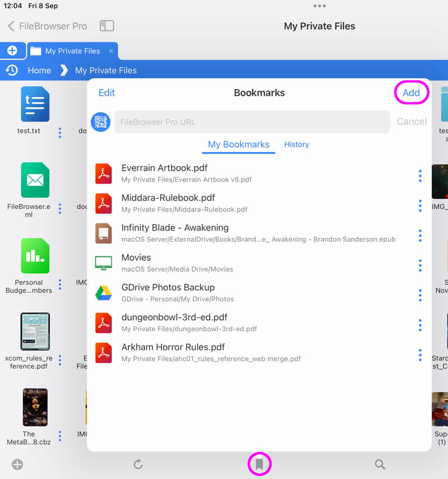Navigate to Home in breadcrumb
This screenshot has height=479, width=448.
coord(39,71)
